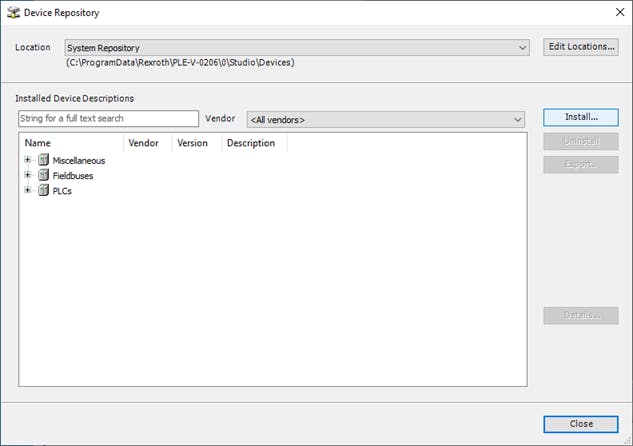Click the Fieldbuses device category icon
The width and height of the screenshot is (633, 446).
(43, 175)
